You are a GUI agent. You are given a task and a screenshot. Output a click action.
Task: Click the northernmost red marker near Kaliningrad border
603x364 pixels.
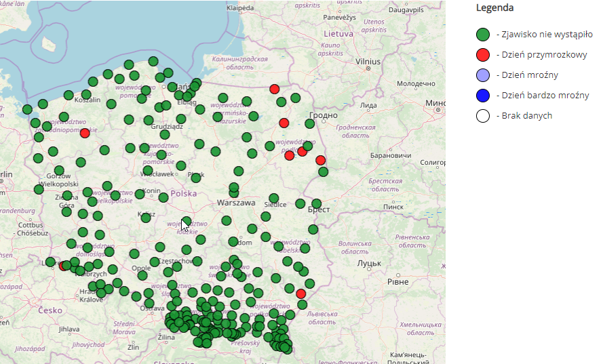[275, 89]
